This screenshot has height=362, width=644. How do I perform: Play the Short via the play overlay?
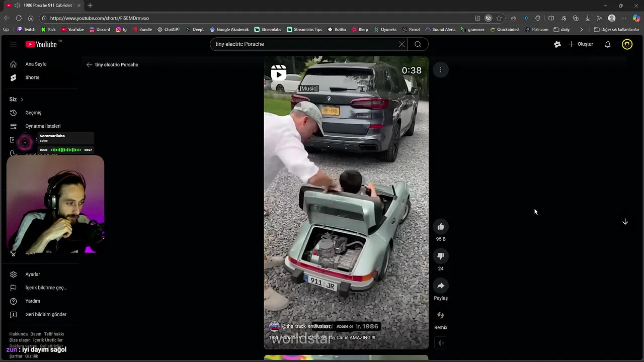point(279,73)
